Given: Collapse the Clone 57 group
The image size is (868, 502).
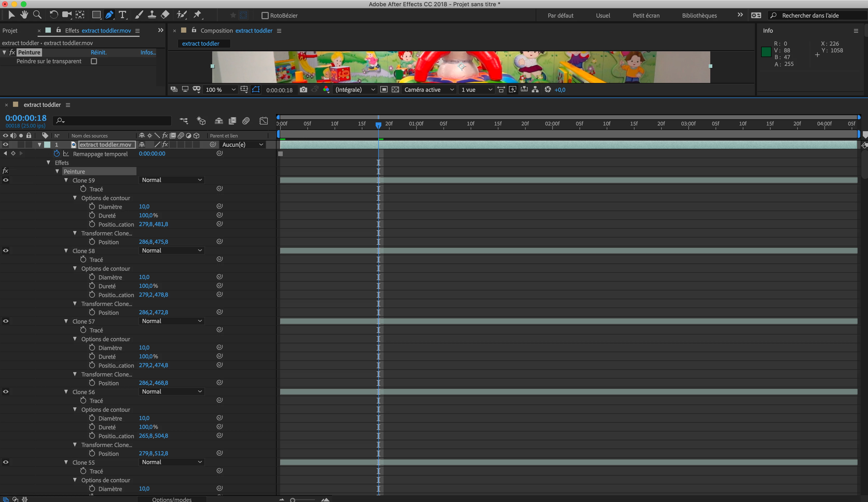Looking at the screenshot, I should point(66,321).
